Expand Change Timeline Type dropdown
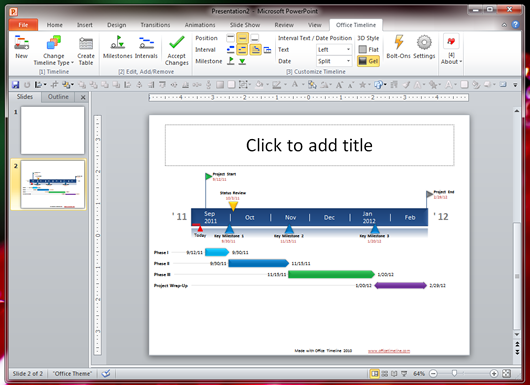530x385 pixels. pyautogui.click(x=53, y=51)
